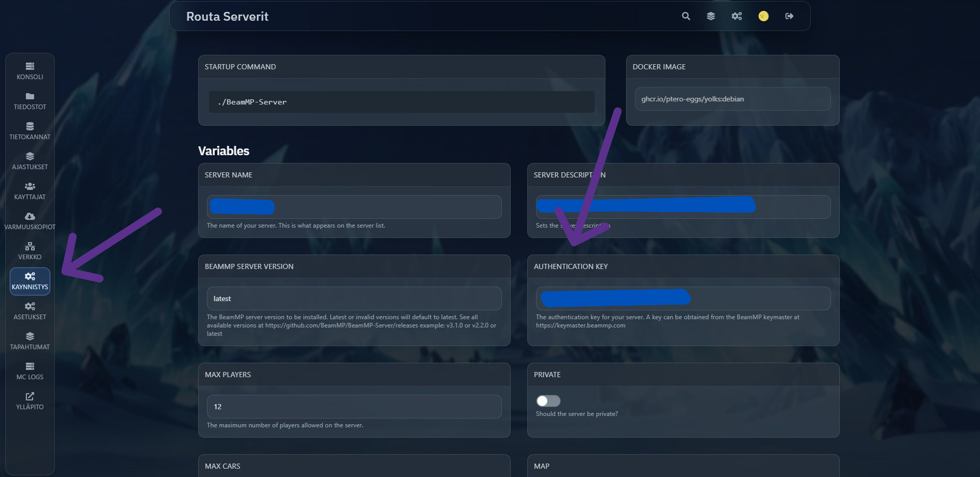Click the logout icon in header
Viewport: 980px width, 477px height.
[789, 16]
